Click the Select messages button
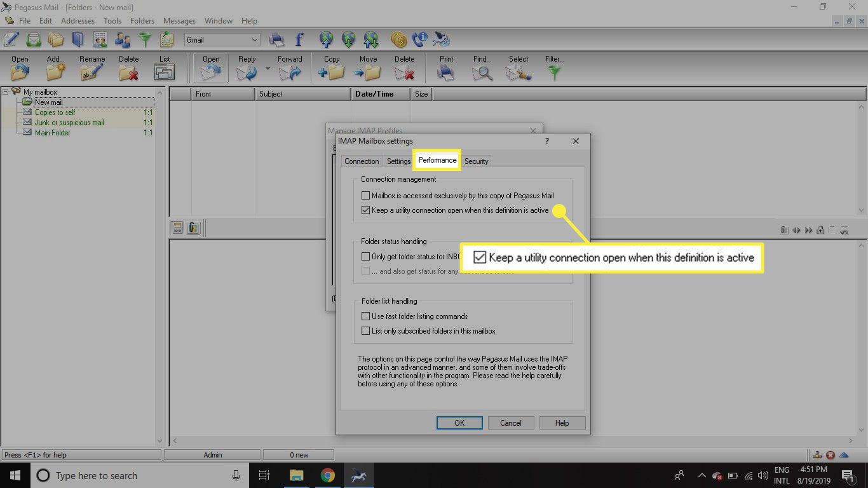Viewport: 868px width, 488px height. point(519,67)
